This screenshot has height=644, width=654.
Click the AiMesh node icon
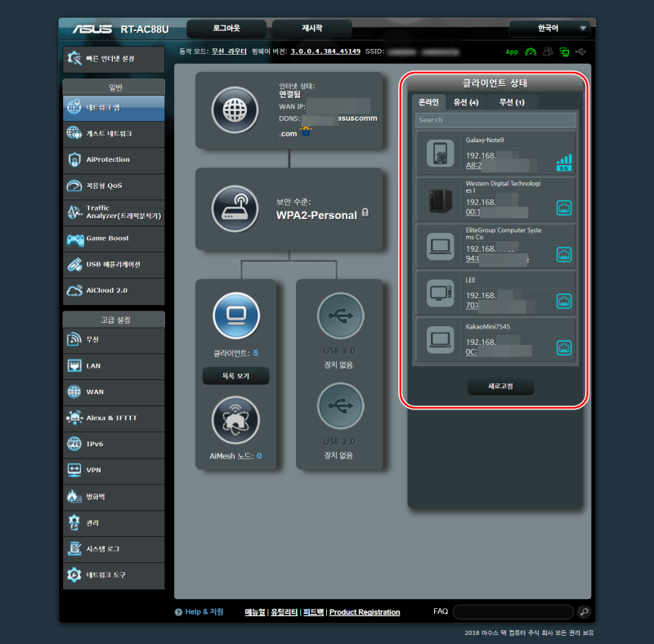coord(235,420)
